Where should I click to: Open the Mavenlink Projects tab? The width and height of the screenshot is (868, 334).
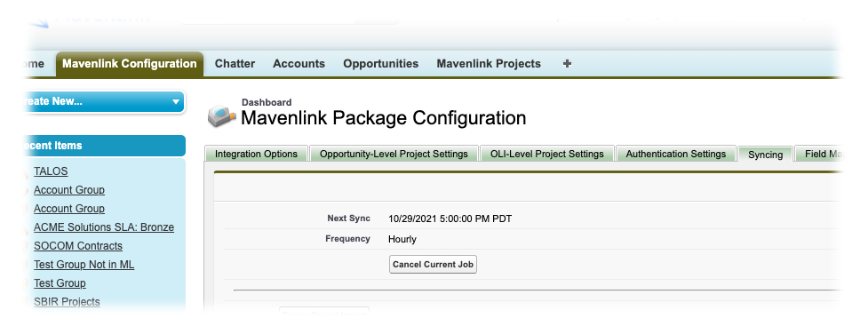(x=489, y=64)
